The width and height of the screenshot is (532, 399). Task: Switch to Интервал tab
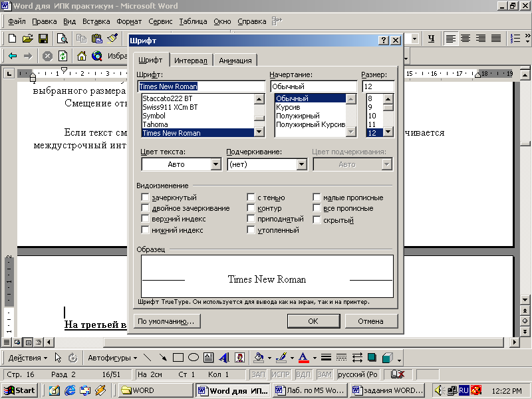click(x=191, y=61)
